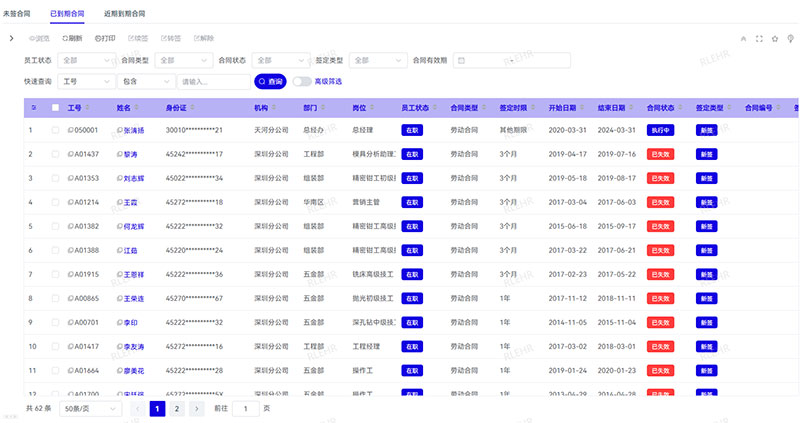Toggle the 高级筛选 advanced filter switch

(x=302, y=82)
